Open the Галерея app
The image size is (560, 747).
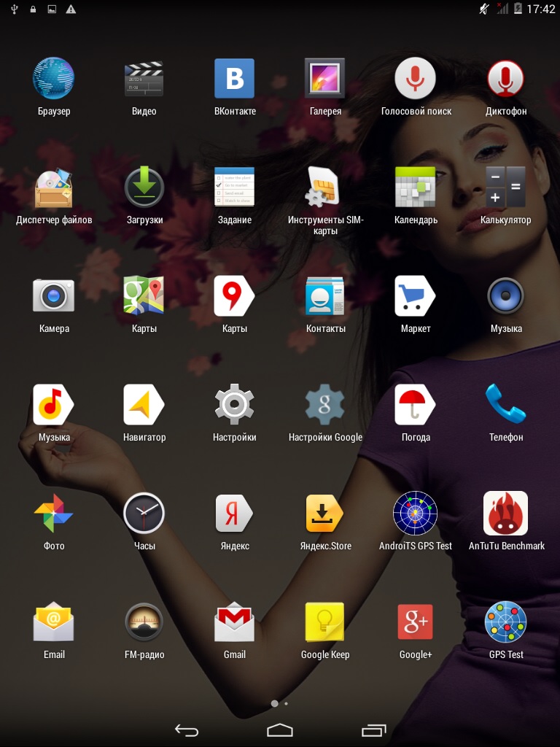pos(324,78)
